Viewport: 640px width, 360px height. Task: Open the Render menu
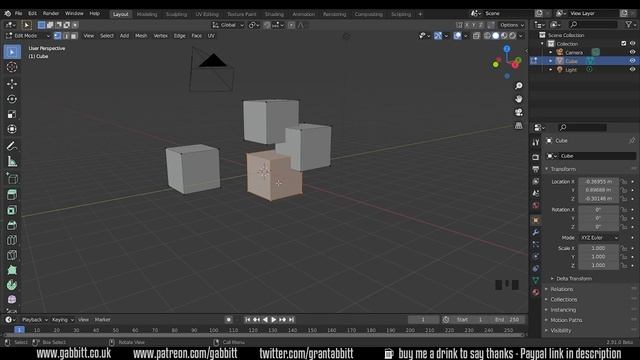tap(51, 13)
